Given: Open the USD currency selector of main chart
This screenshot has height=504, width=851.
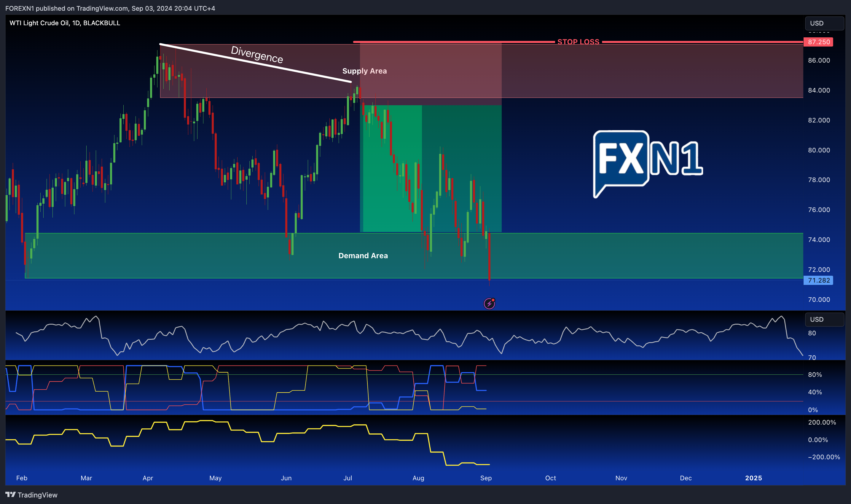Looking at the screenshot, I should click(x=824, y=23).
